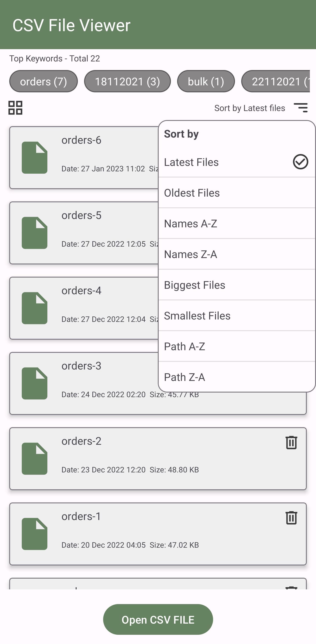Tap the orders-3 file icon
This screenshot has width=316, height=644.
(34, 383)
